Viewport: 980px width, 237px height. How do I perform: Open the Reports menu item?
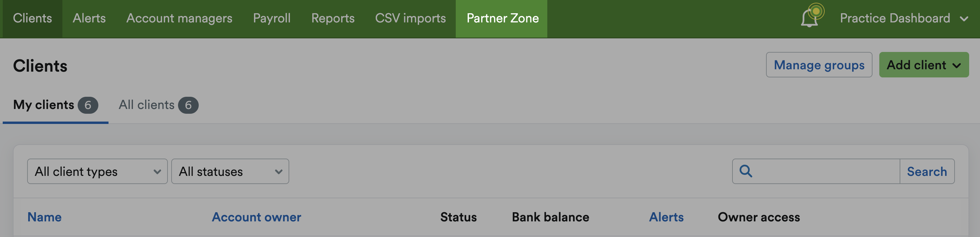pyautogui.click(x=333, y=18)
